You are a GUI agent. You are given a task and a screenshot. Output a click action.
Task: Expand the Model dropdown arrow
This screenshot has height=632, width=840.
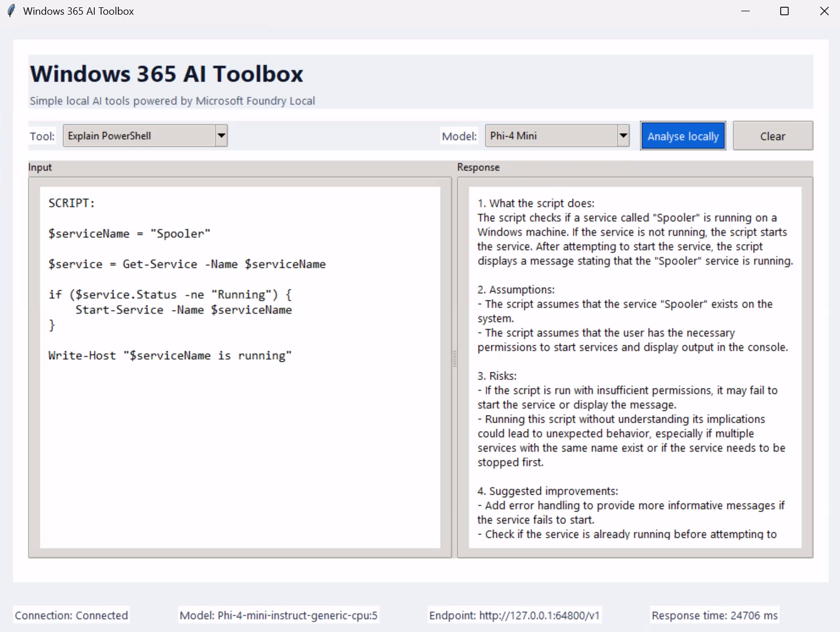[623, 135]
